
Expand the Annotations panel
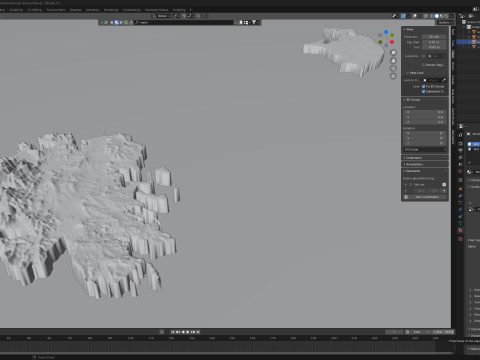point(425,164)
